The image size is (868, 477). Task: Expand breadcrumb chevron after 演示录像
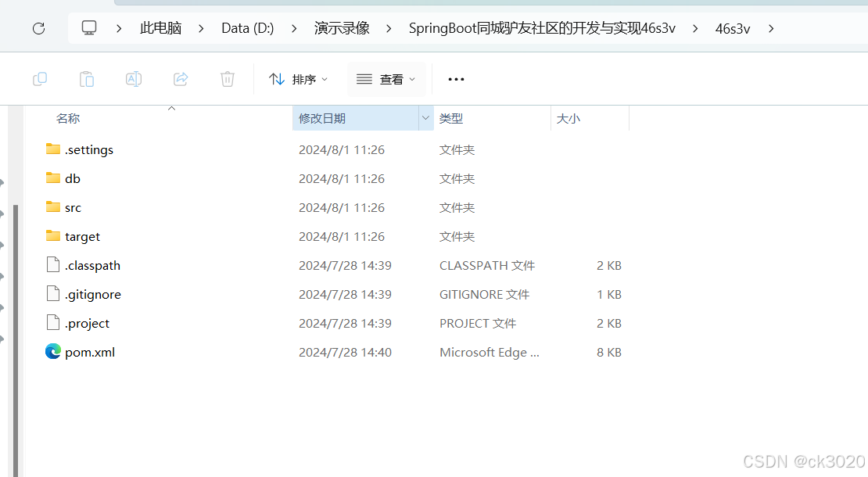pos(389,28)
